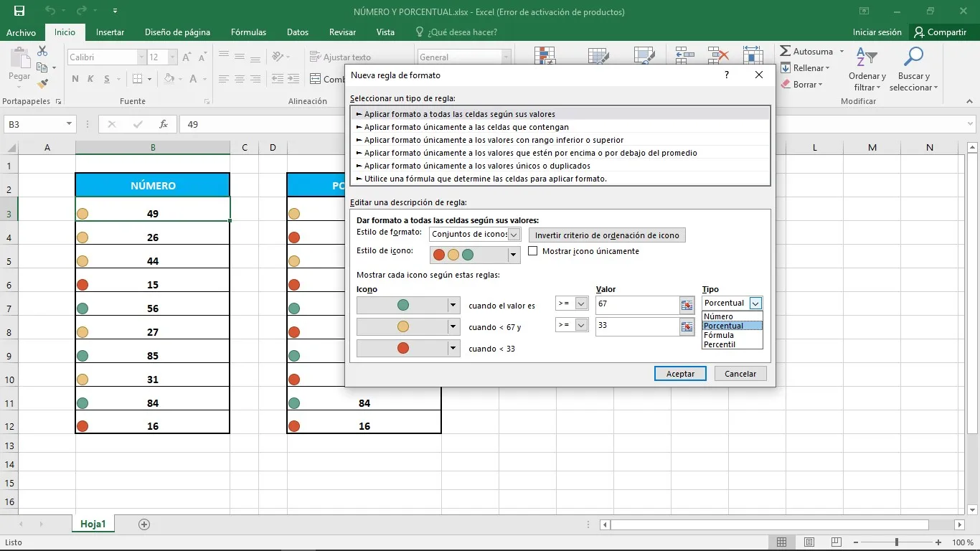
Task: Click the Cancelar button
Action: (740, 374)
